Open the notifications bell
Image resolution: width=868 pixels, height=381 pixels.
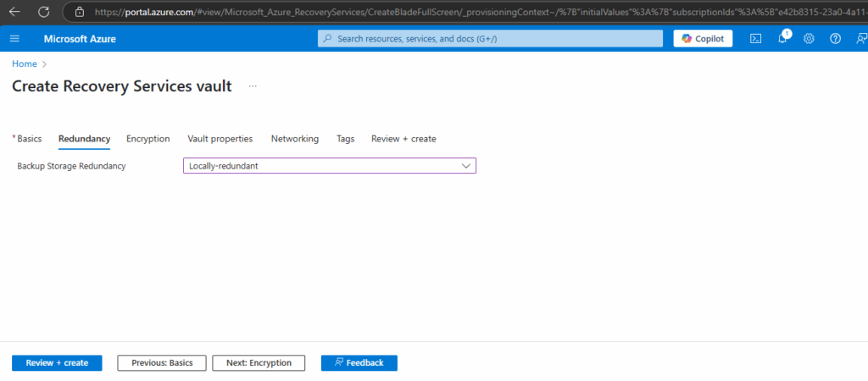(782, 39)
